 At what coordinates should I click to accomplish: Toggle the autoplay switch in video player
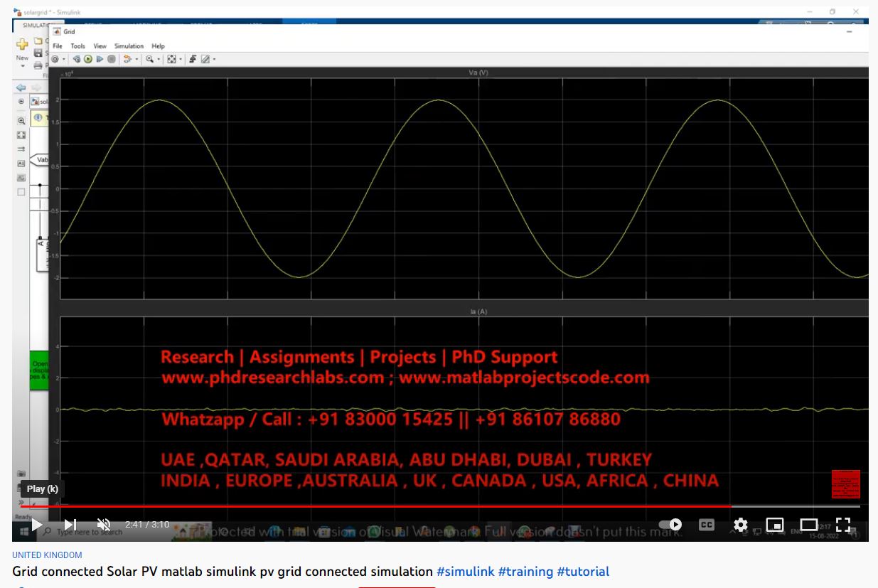click(670, 525)
